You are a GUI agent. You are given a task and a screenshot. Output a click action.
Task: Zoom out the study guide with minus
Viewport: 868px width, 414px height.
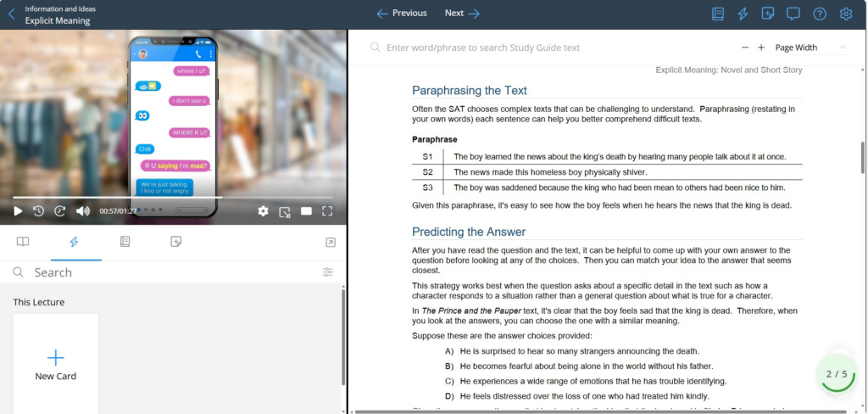(745, 48)
